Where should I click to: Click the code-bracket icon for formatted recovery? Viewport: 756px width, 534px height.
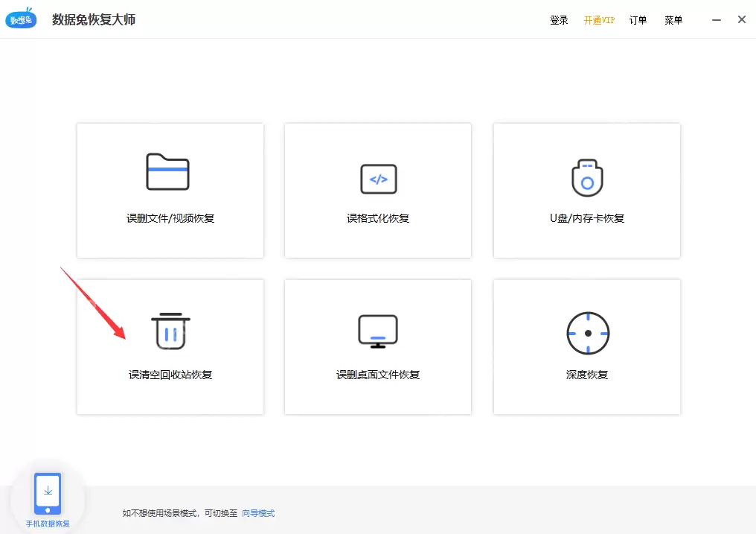click(x=377, y=179)
